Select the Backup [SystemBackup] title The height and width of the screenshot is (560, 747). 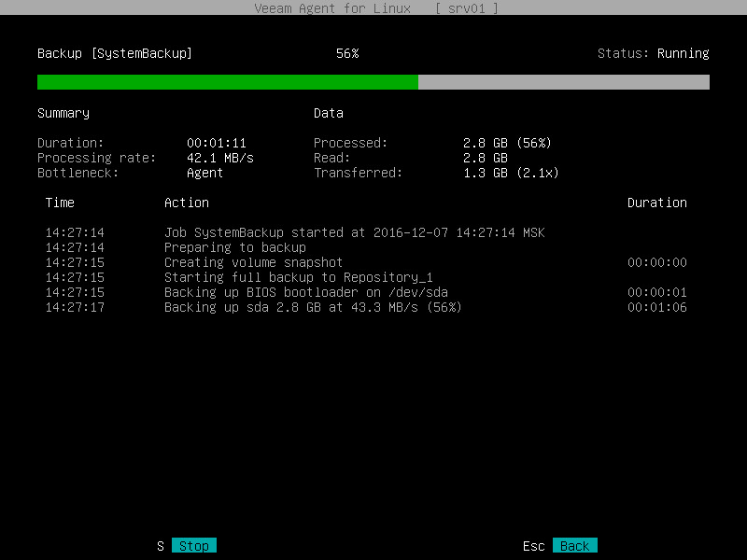coord(112,53)
